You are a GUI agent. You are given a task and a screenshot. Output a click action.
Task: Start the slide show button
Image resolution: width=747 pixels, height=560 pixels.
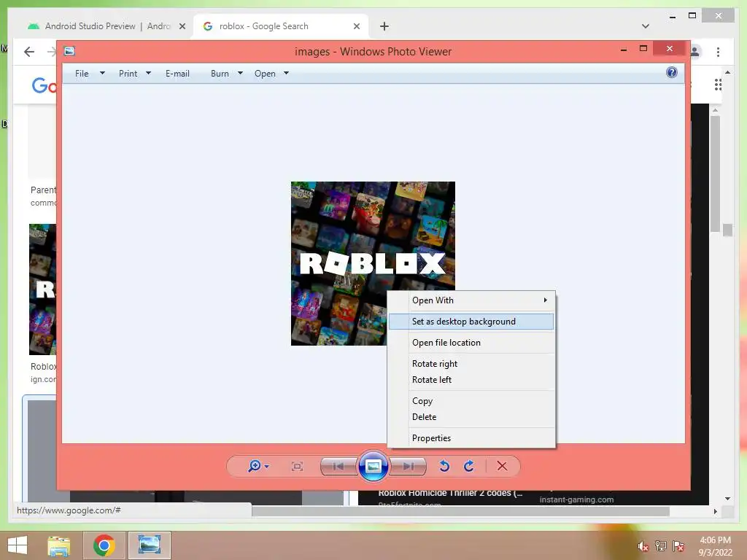point(373,466)
